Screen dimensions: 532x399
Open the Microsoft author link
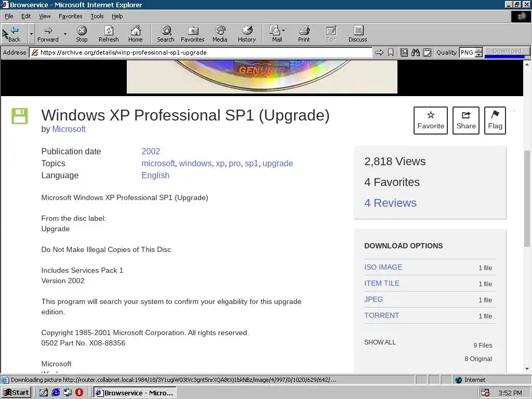pyautogui.click(x=69, y=129)
